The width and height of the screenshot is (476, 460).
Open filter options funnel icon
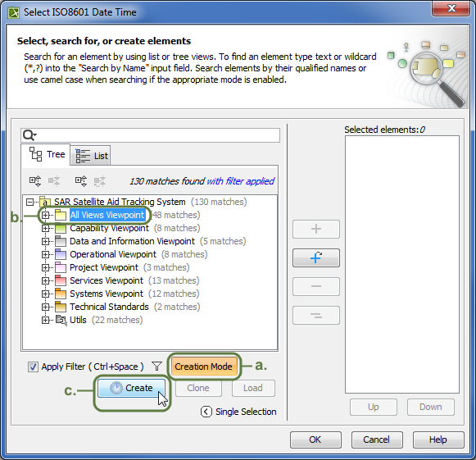point(157,367)
